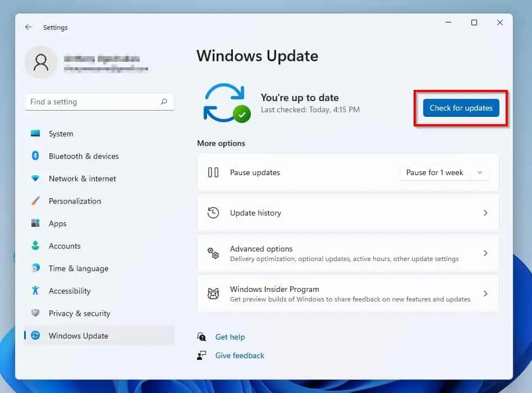Expand the Advanced options chevron
The image size is (532, 393).
click(x=485, y=253)
